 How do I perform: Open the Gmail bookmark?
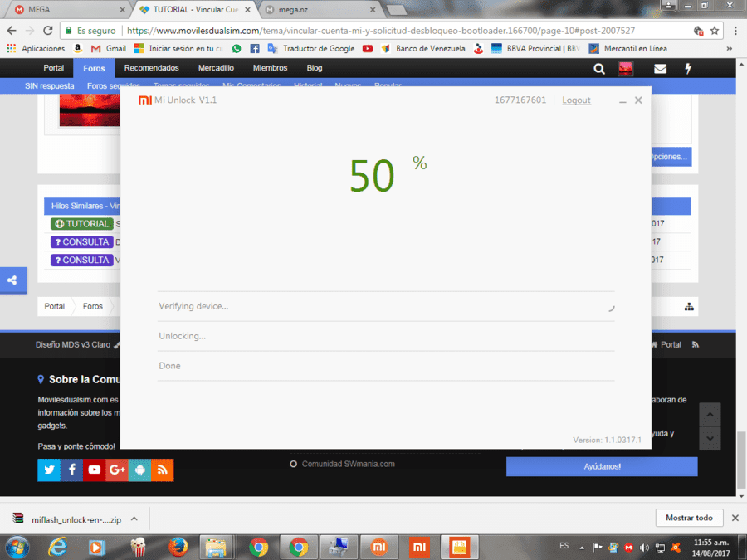(109, 49)
